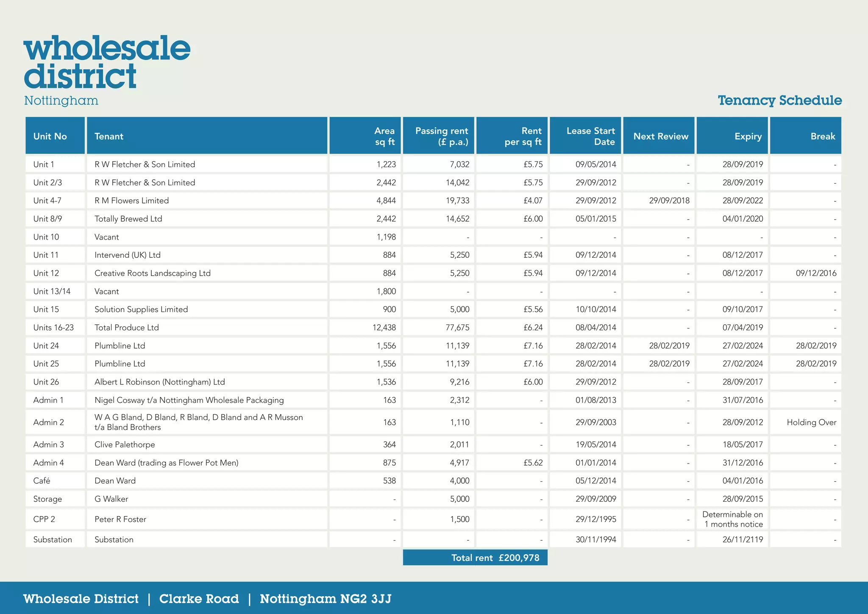Click the Substation expiry date 26/11/2119
This screenshot has height=614, width=868.
(x=742, y=539)
